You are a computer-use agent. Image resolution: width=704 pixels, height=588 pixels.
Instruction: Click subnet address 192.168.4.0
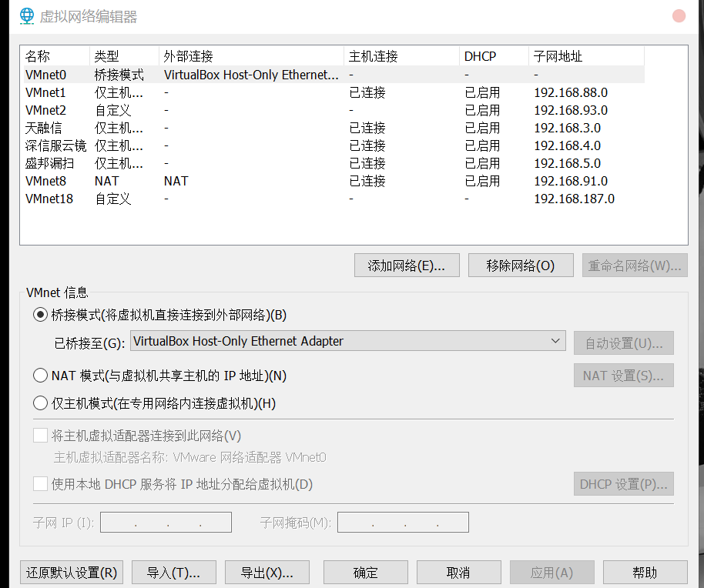[567, 145]
